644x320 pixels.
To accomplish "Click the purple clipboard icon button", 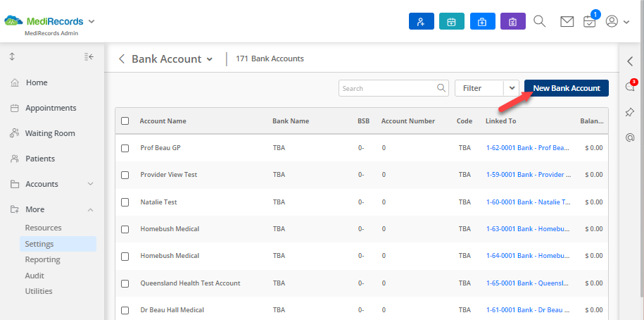I will pyautogui.click(x=512, y=21).
